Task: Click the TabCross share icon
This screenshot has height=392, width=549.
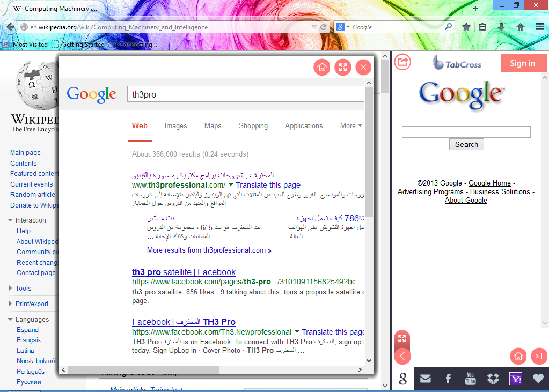Action: (402, 62)
